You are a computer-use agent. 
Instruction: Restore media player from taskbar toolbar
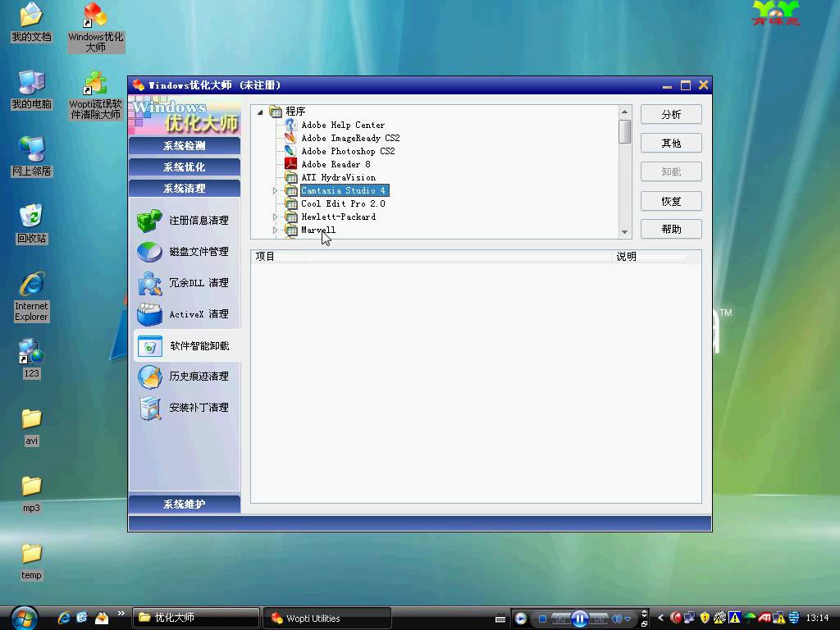point(644,623)
